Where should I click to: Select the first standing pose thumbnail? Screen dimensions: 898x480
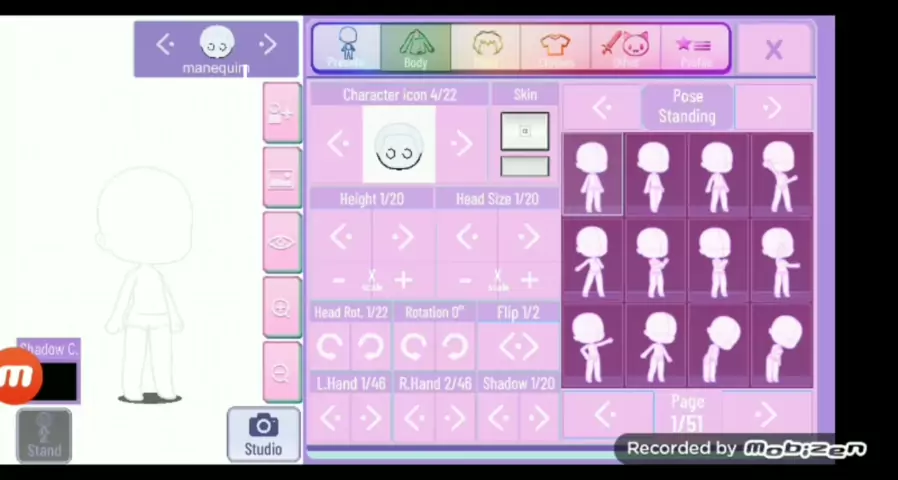click(x=592, y=175)
